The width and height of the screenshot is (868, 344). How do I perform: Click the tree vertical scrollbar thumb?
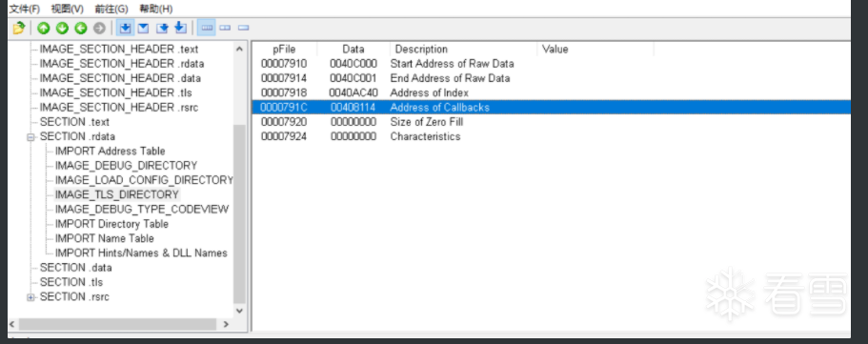pos(239,213)
